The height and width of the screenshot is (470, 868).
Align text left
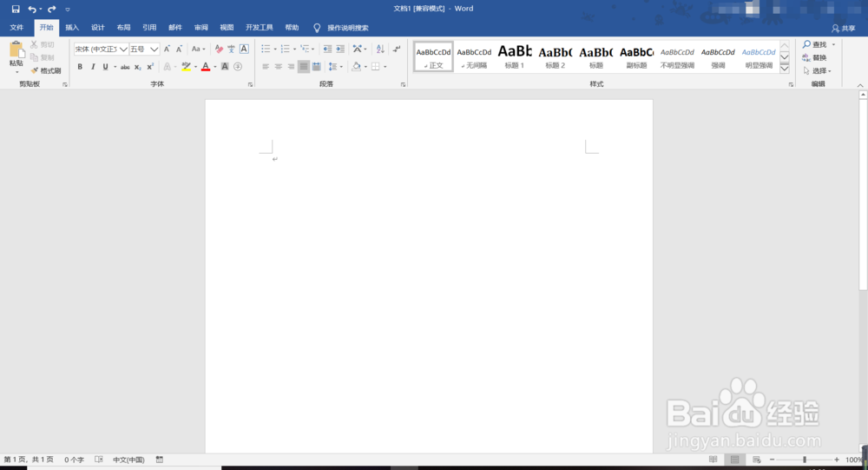coord(266,67)
